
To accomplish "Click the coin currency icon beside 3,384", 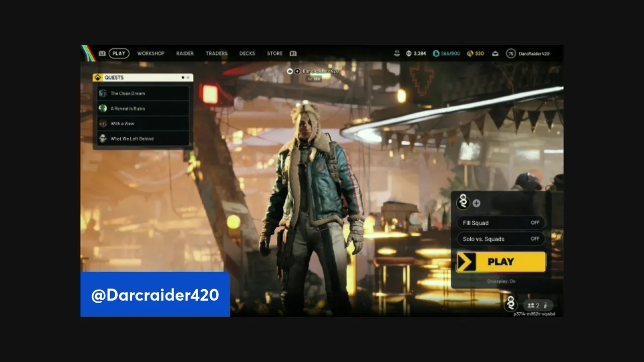I will (x=409, y=53).
